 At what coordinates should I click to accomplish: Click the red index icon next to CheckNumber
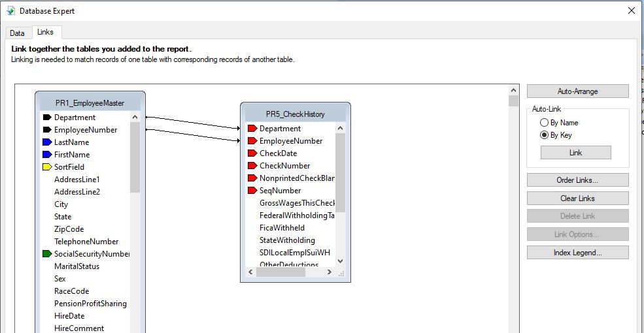(252, 166)
